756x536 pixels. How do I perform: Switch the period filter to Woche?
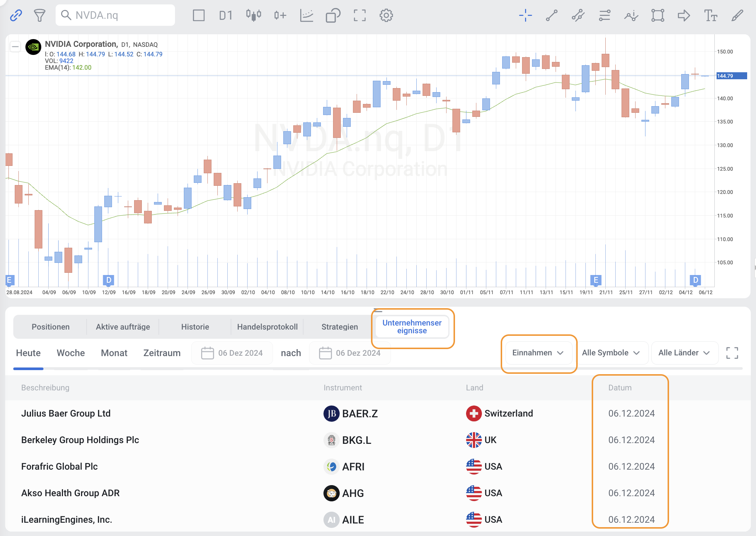point(71,353)
